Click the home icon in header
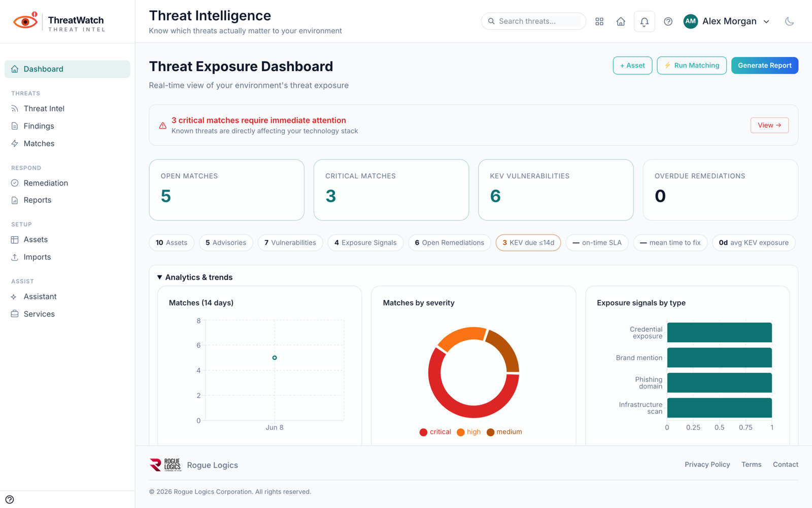This screenshot has width=812, height=508. (621, 21)
